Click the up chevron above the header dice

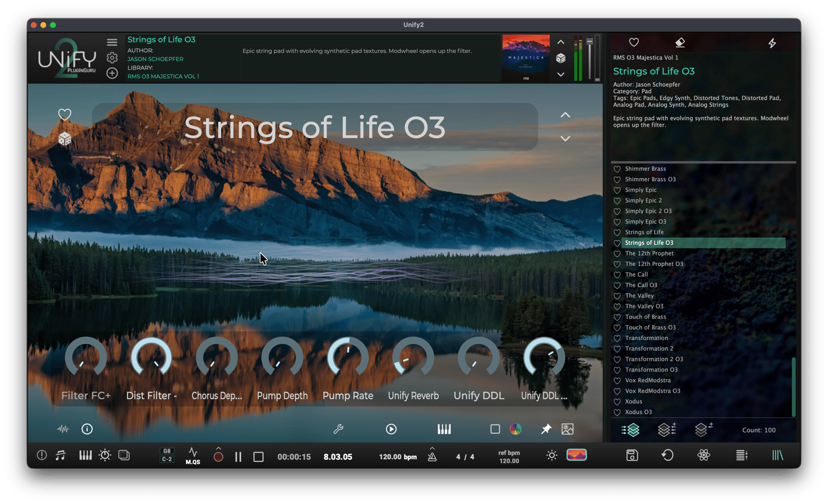tap(561, 42)
